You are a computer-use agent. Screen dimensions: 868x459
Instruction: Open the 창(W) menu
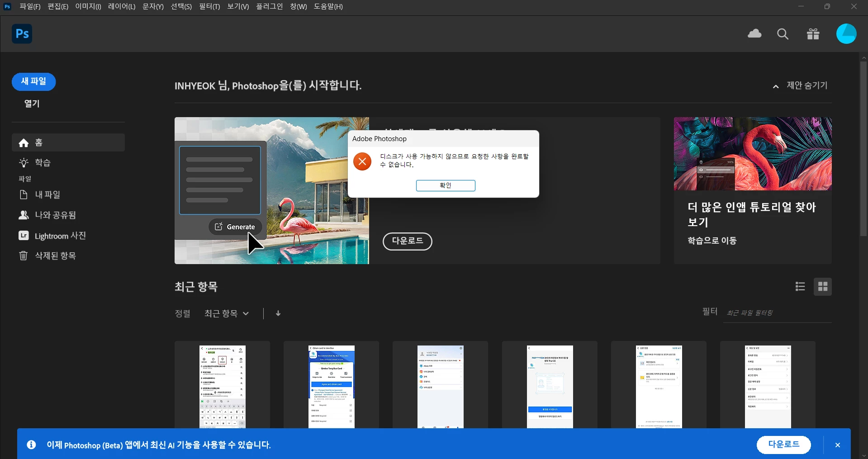pos(299,6)
